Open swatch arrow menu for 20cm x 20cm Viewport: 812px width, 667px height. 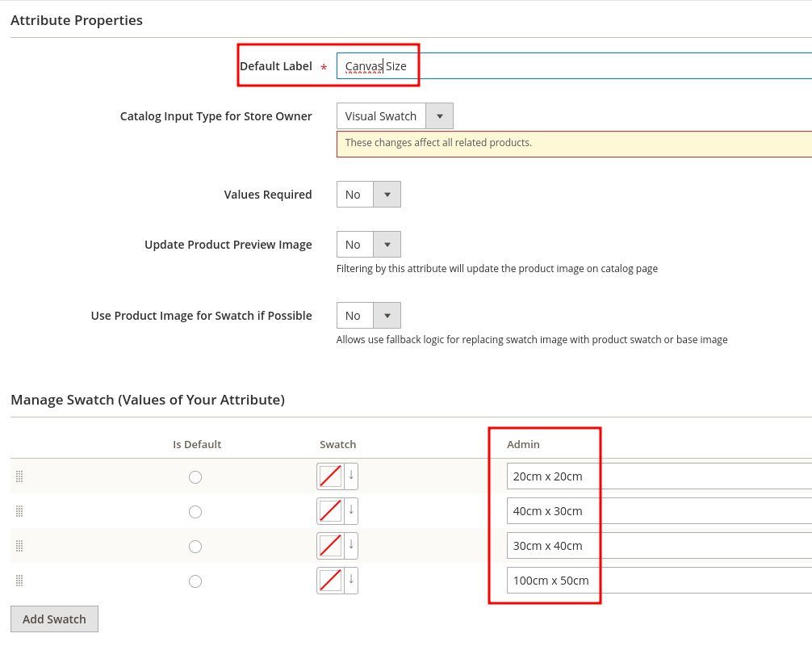(x=351, y=476)
